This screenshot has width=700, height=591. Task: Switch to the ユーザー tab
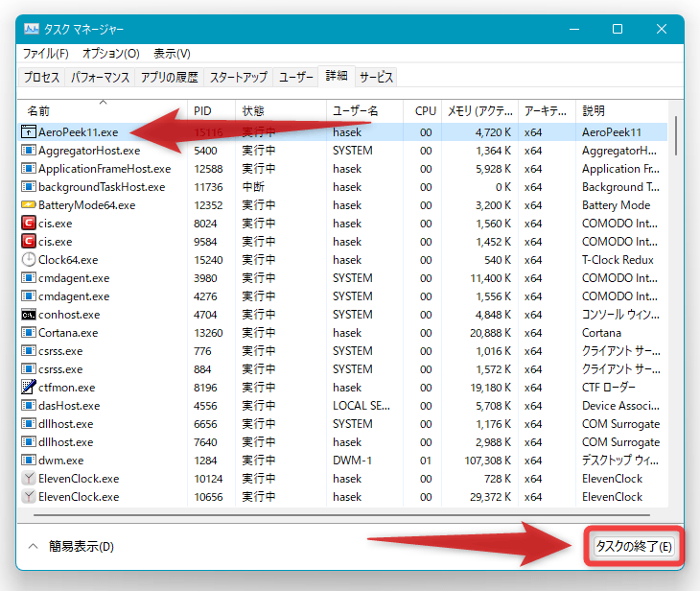pyautogui.click(x=296, y=78)
